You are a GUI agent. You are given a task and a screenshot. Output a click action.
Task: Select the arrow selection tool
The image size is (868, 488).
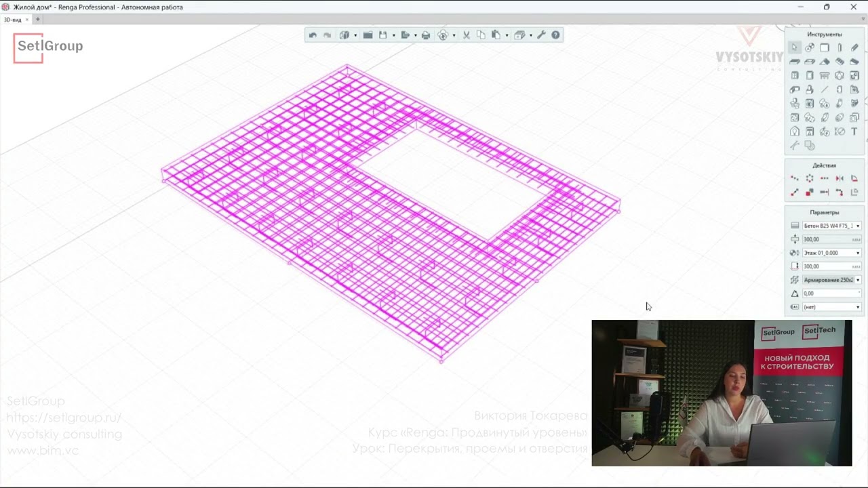pos(795,47)
